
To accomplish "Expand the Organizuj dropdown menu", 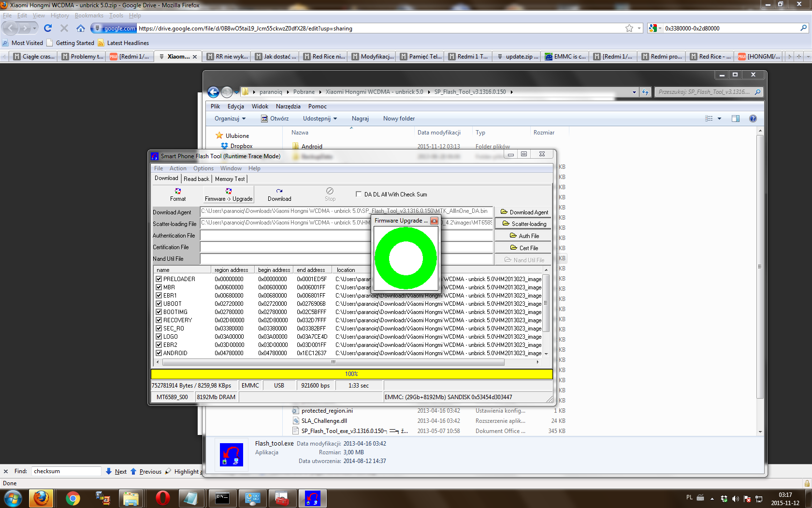I will pos(230,119).
